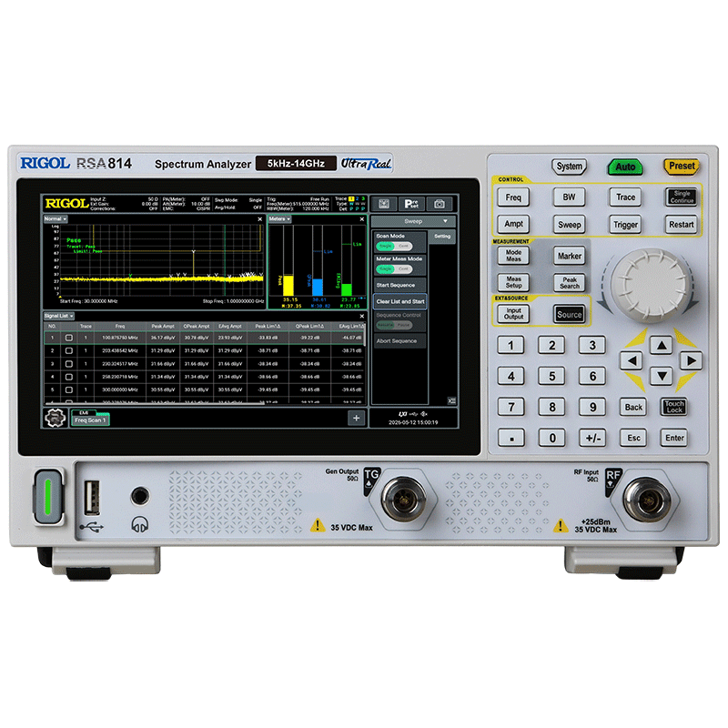The image size is (728, 728).
Task: Push the +/- key
Action: 592,438
